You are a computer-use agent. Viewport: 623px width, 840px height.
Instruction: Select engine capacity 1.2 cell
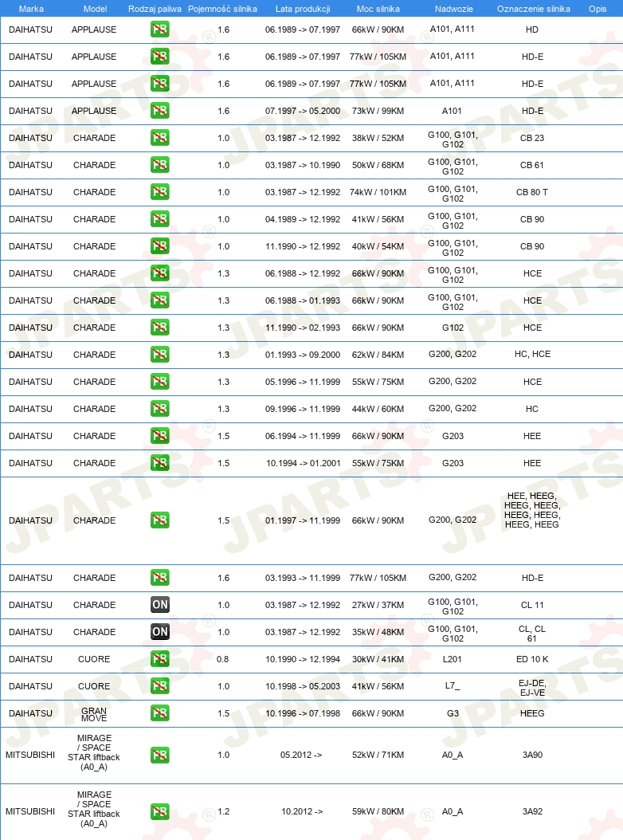tap(223, 811)
